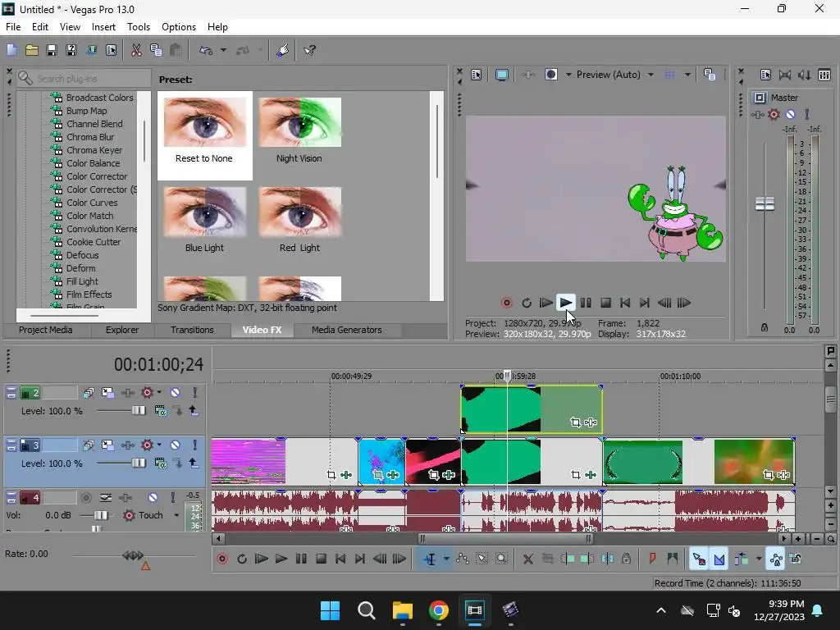Click the Lock Event padlock icon
The height and width of the screenshot is (630, 840).
point(626,559)
